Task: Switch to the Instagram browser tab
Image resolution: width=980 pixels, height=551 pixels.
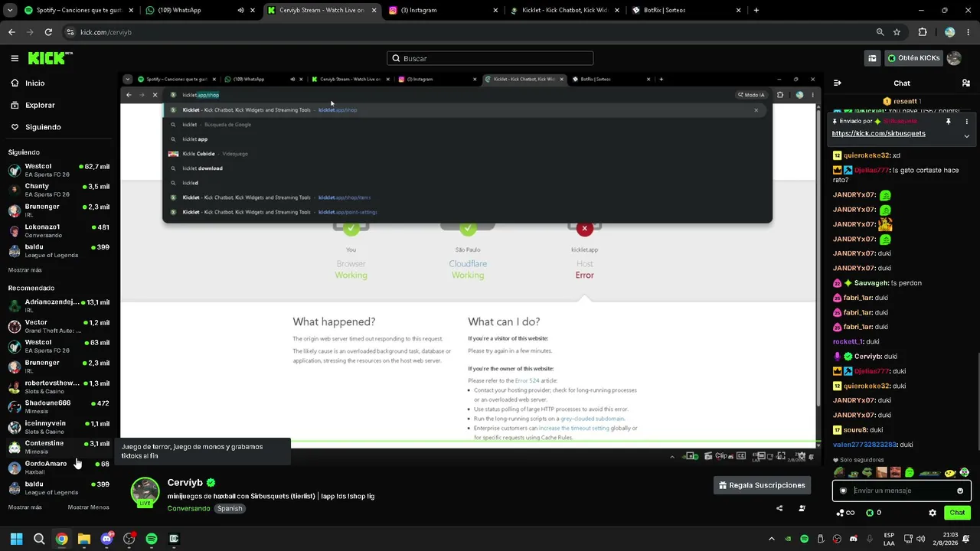Action: click(444, 11)
